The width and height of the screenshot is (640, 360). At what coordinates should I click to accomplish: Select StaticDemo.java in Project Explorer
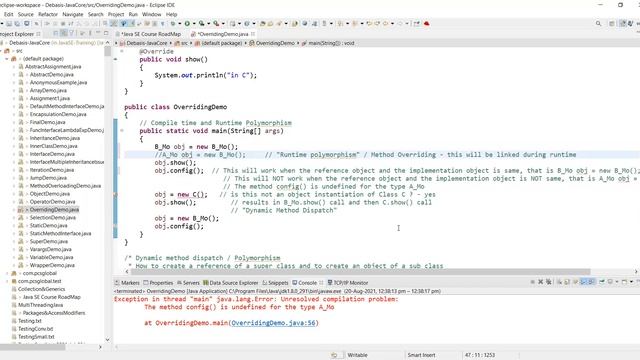(48, 226)
